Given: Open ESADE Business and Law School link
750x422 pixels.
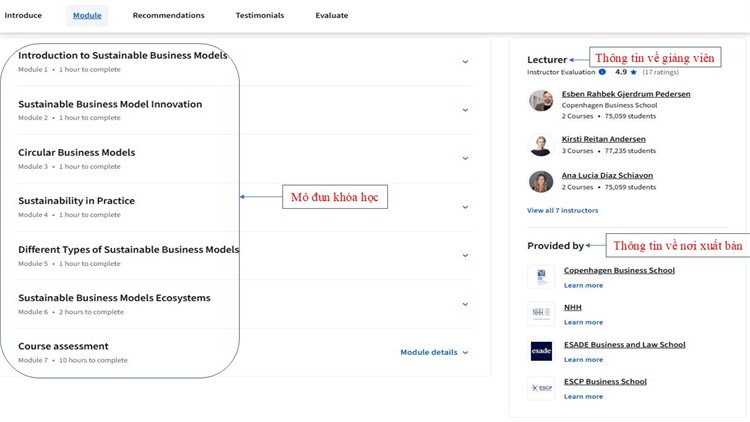Looking at the screenshot, I should [x=624, y=345].
